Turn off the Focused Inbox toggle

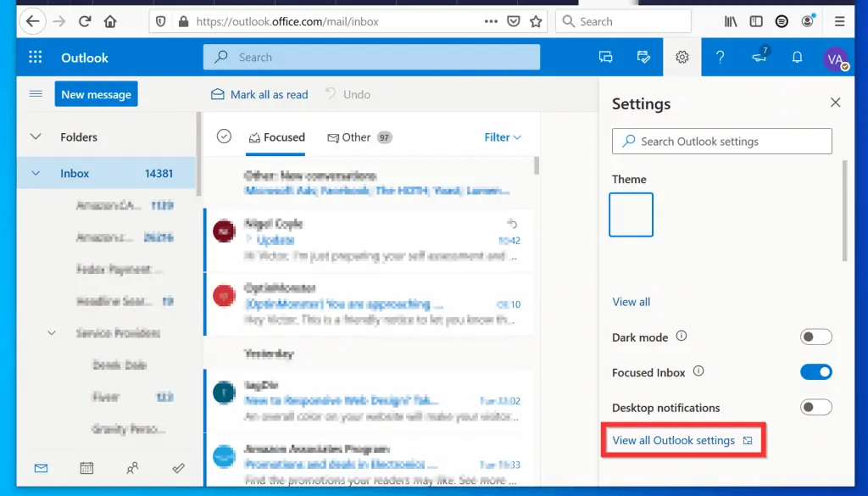[x=815, y=372]
